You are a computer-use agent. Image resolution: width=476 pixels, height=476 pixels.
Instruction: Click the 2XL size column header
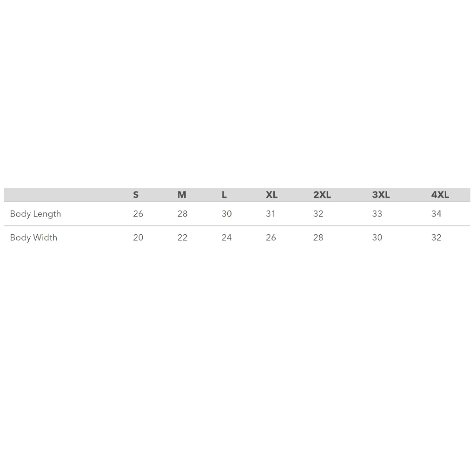point(322,195)
